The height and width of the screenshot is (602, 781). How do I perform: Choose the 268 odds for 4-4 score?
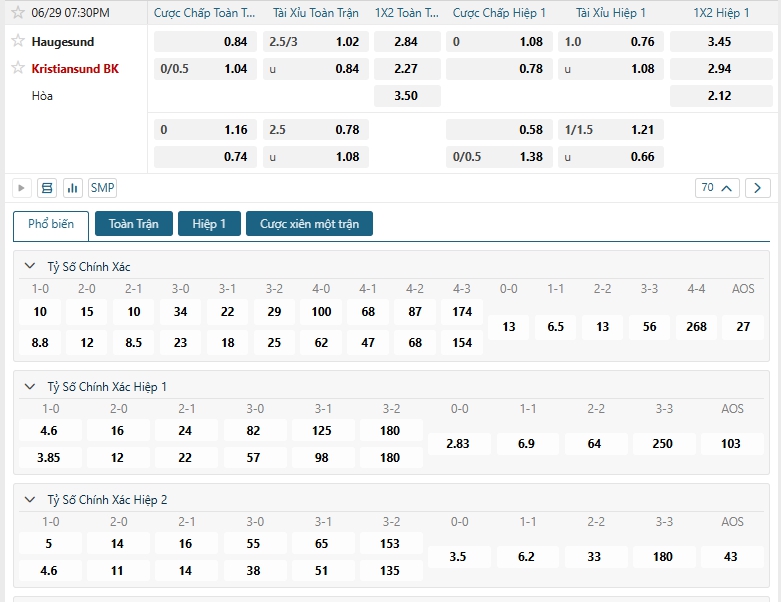pyautogui.click(x=696, y=327)
